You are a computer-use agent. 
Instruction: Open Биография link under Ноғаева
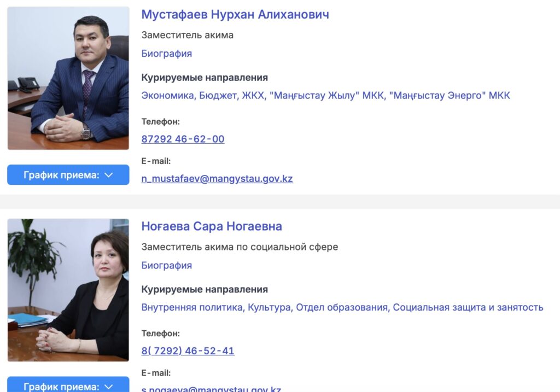click(166, 265)
